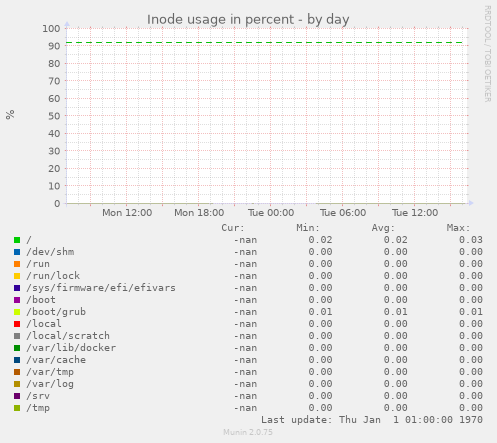The image size is (497, 443).
Task: Select the /local legend label
Action: click(x=44, y=324)
